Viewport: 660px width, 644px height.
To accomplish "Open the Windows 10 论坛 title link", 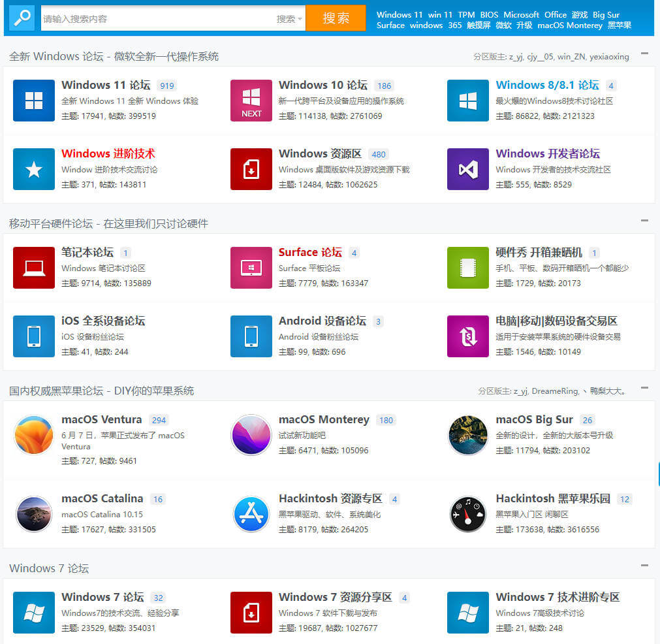I will 323,85.
